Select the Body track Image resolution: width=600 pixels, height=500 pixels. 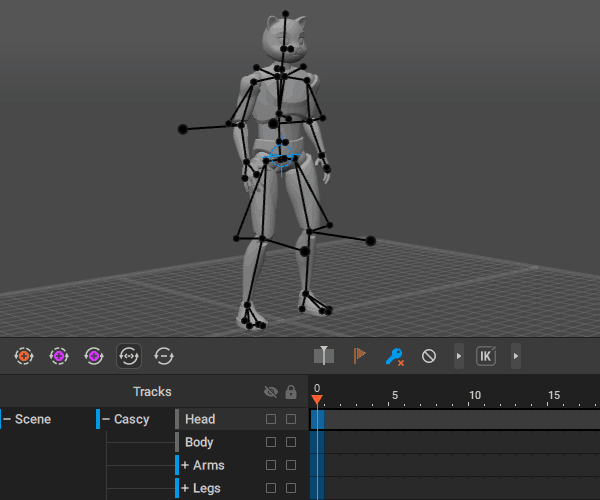199,442
